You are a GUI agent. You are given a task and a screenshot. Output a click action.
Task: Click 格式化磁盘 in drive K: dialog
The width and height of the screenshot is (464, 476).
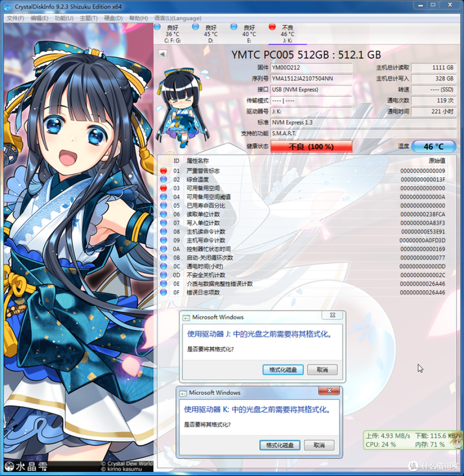280,445
